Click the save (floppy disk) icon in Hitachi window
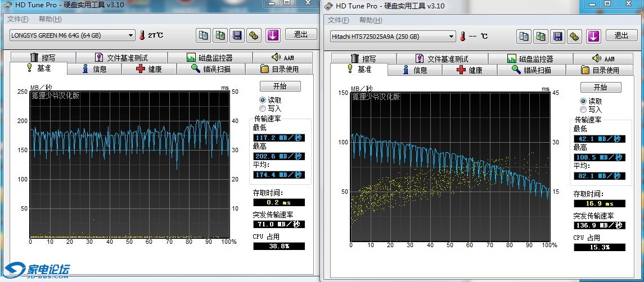 pyautogui.click(x=557, y=36)
